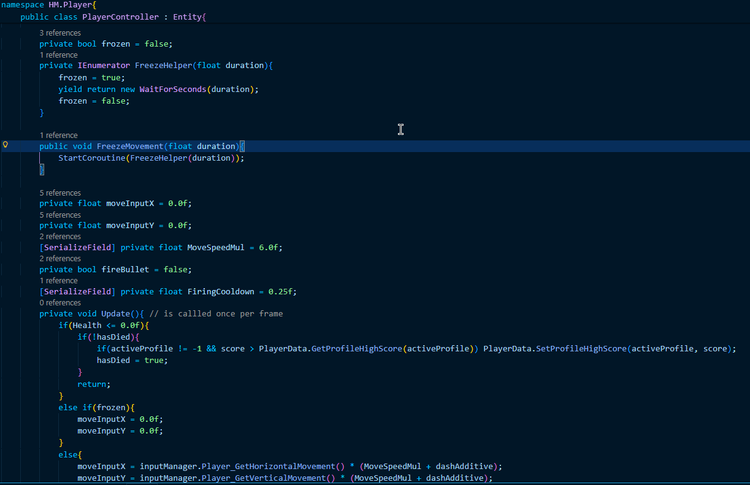Click the lightbulb quick-fix icon
Image resolution: width=750 pixels, height=485 pixels.
click(x=5, y=144)
